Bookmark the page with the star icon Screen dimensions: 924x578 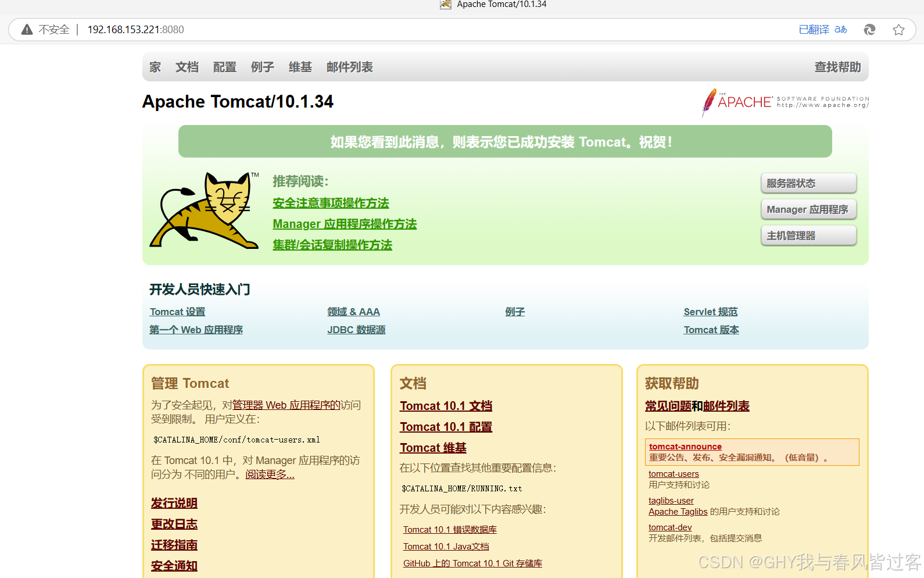898,30
